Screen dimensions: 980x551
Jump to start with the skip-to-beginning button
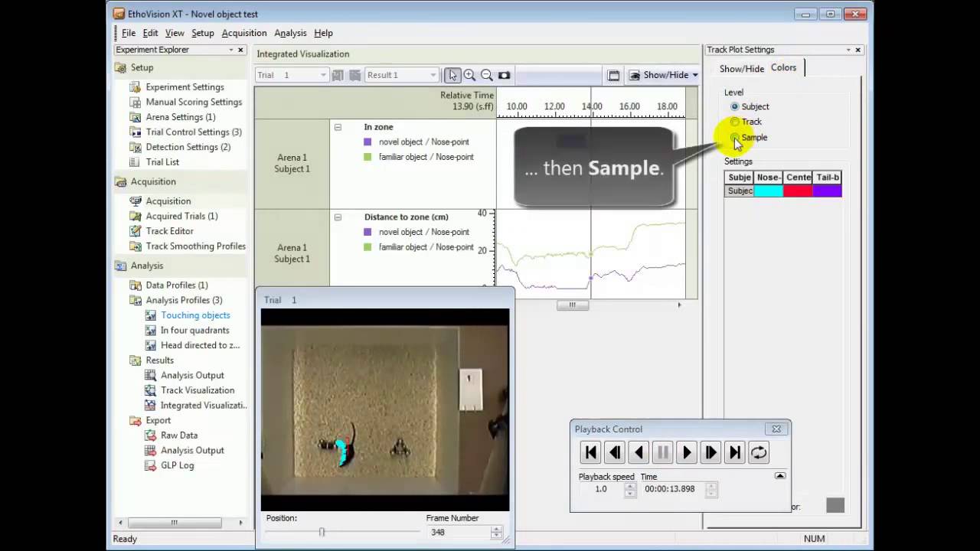pos(590,452)
